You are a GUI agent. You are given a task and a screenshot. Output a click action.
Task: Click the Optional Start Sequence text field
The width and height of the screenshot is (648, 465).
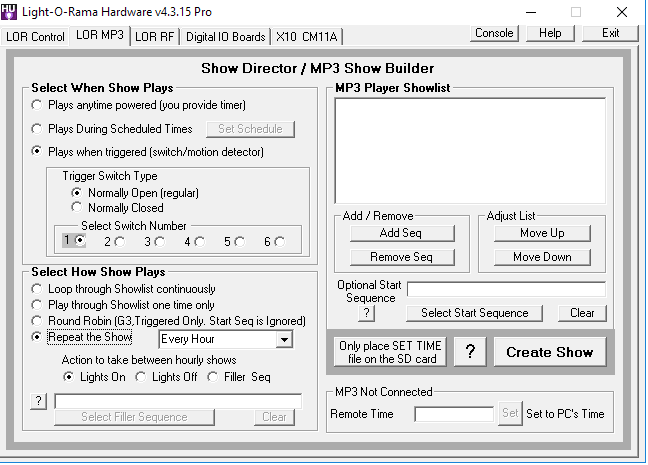pos(505,289)
